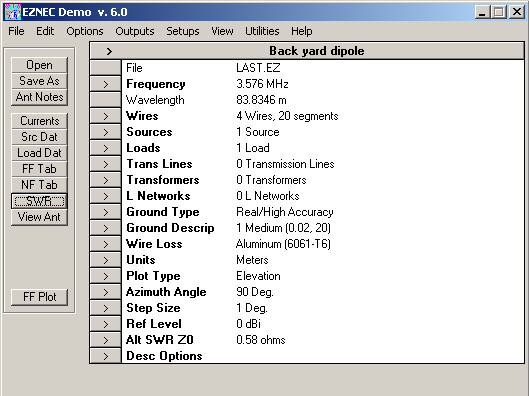Open the Utilities menu
The image size is (529, 396).
[262, 31]
